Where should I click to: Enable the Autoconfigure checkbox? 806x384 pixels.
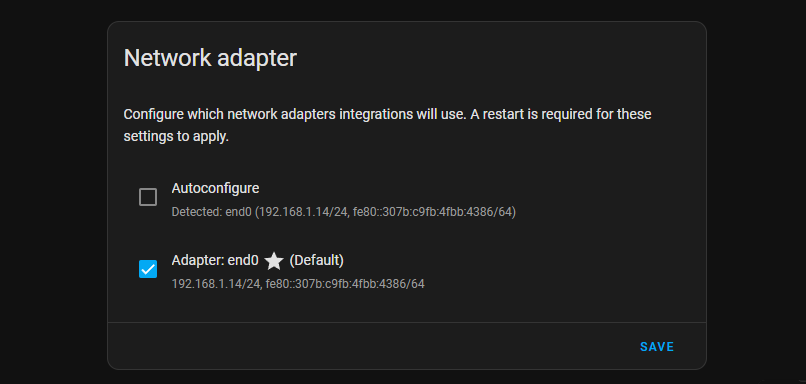(148, 197)
